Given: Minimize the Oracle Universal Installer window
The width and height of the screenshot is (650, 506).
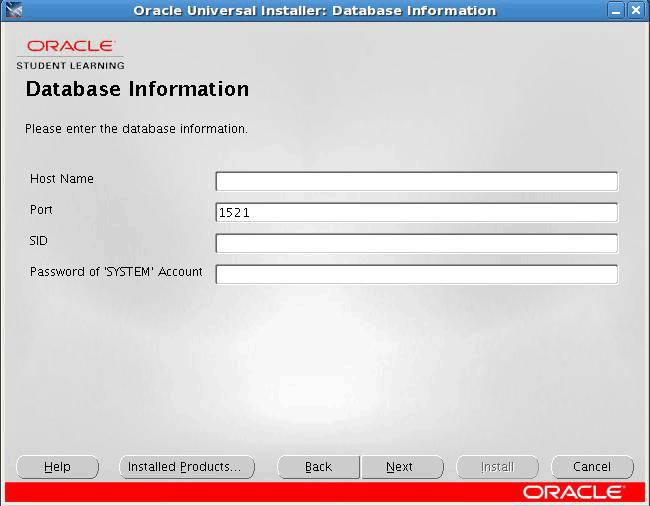Looking at the screenshot, I should point(616,10).
